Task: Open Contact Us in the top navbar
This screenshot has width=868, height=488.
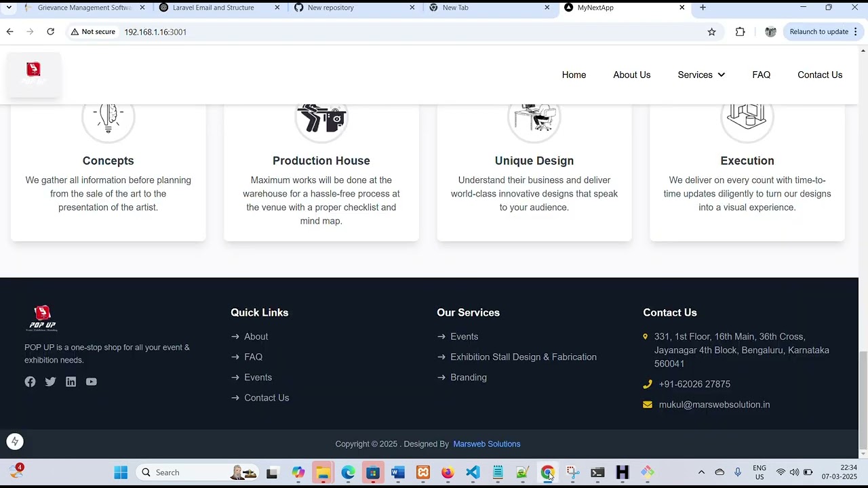Action: point(820,75)
